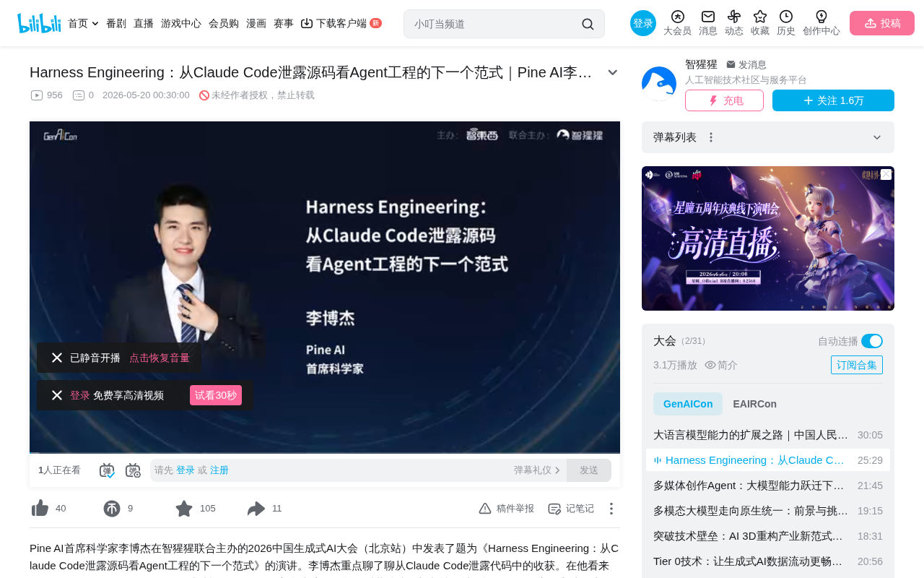
Task: Click 注册 link in danmaku input
Action: pos(219,470)
